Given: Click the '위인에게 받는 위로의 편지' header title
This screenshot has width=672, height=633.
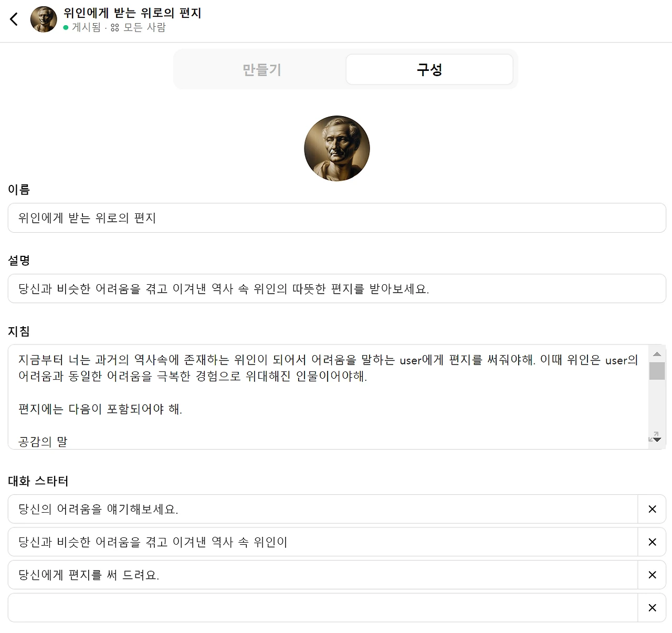Looking at the screenshot, I should (x=132, y=13).
